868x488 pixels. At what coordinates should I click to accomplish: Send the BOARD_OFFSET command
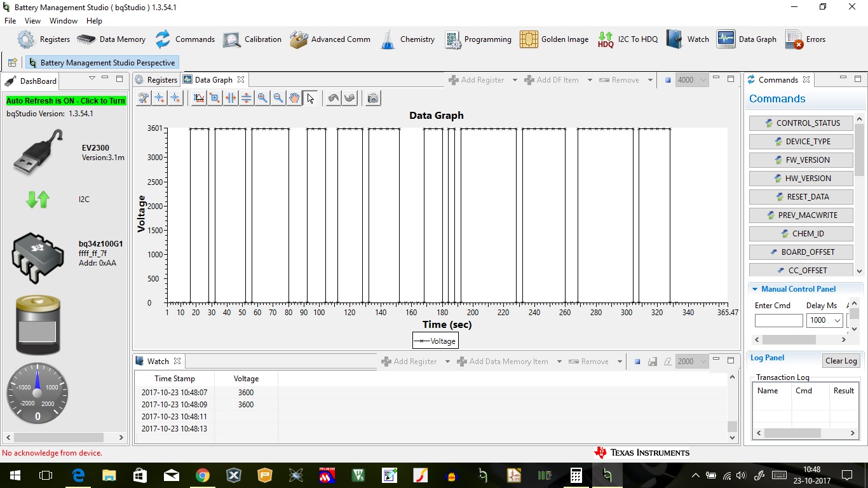click(x=802, y=252)
